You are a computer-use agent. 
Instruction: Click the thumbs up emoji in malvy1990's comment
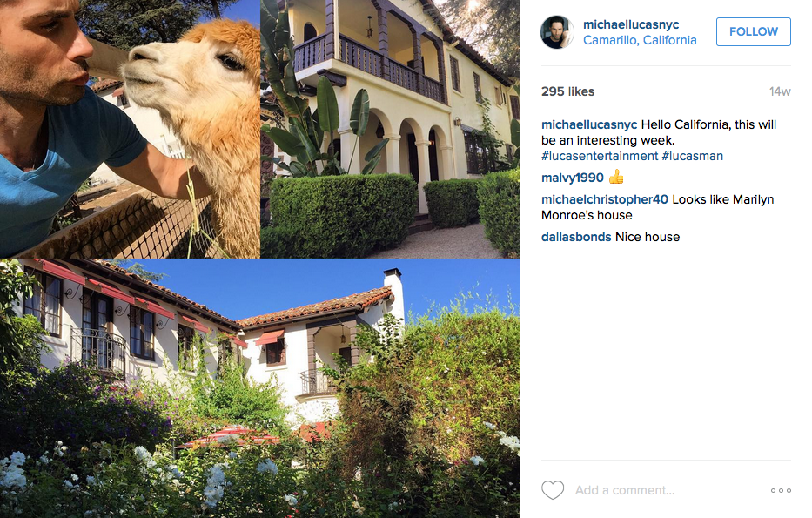coord(616,178)
